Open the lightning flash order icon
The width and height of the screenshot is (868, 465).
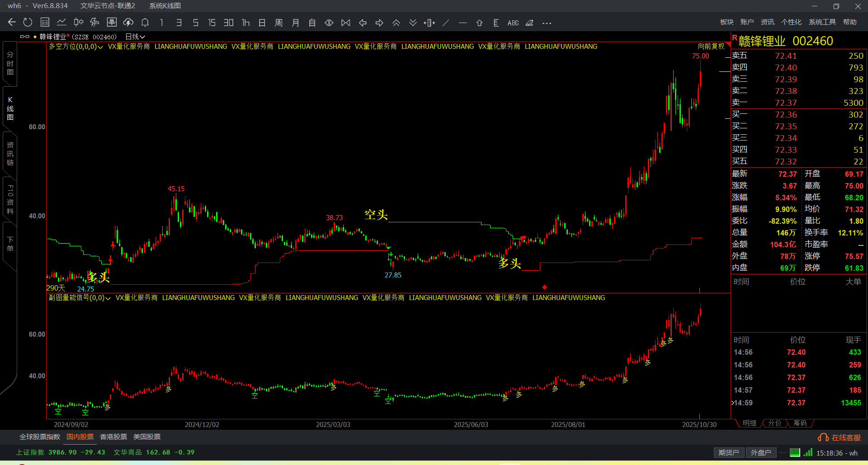coord(95,22)
